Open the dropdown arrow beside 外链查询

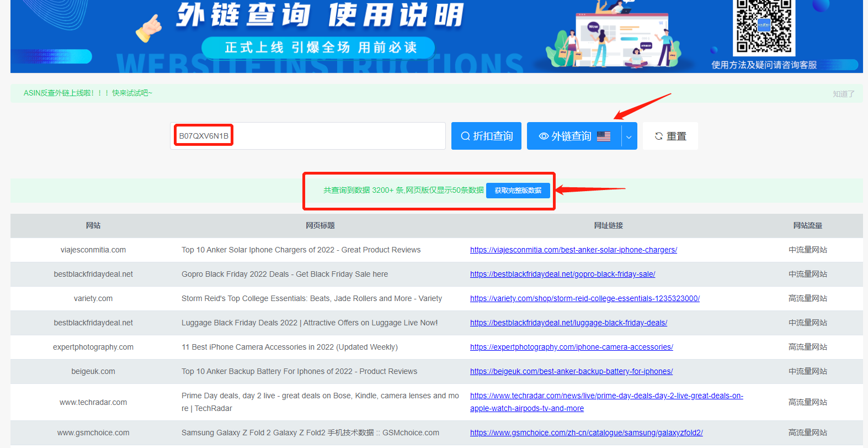coord(629,136)
